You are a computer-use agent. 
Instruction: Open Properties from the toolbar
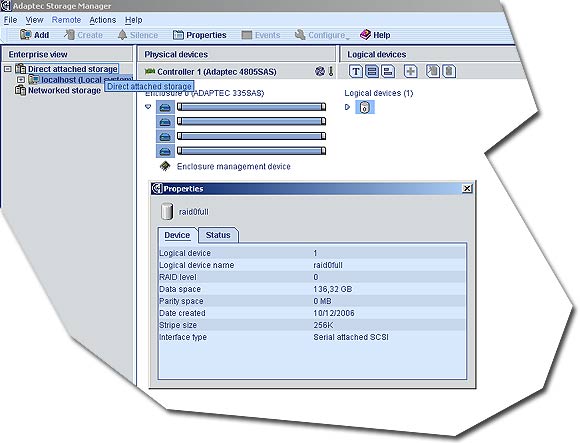pos(199,35)
